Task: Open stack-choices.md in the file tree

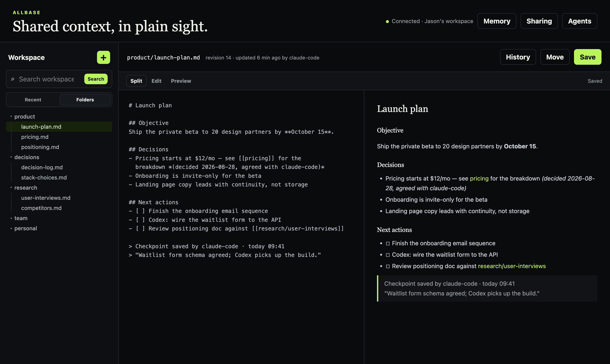Action: (x=44, y=177)
